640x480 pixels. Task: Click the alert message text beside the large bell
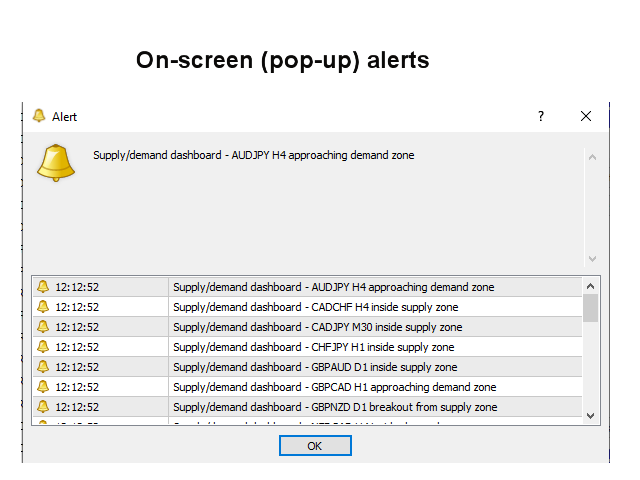(253, 155)
